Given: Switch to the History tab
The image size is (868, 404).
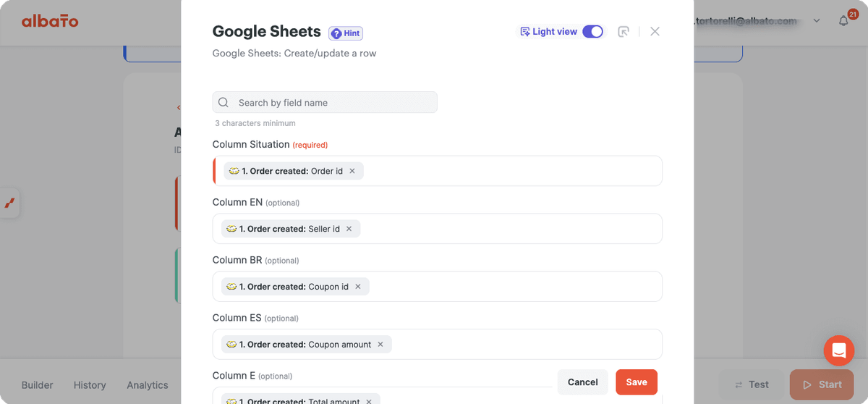Looking at the screenshot, I should tap(90, 385).
